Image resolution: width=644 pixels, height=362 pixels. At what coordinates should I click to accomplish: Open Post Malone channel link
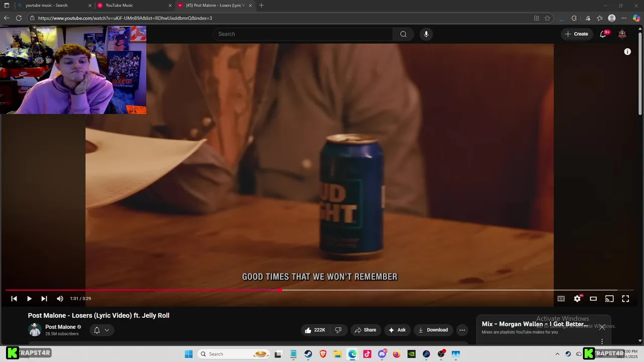60,327
